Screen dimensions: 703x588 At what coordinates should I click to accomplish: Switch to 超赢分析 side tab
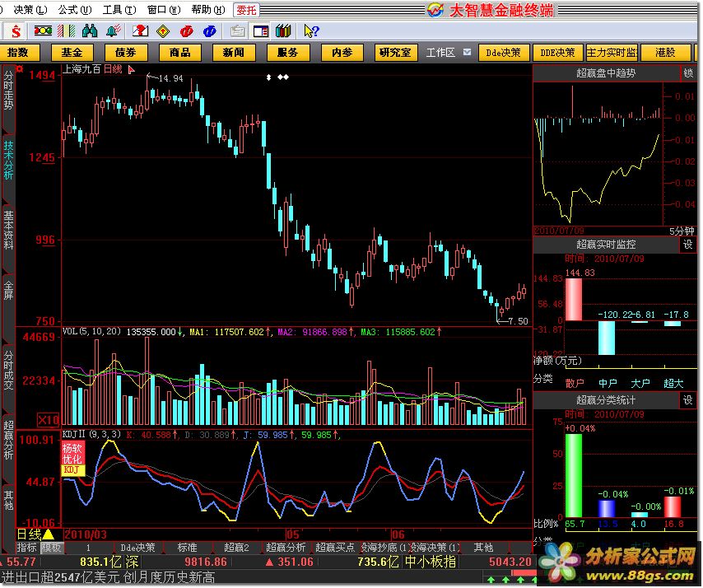(x=8, y=440)
